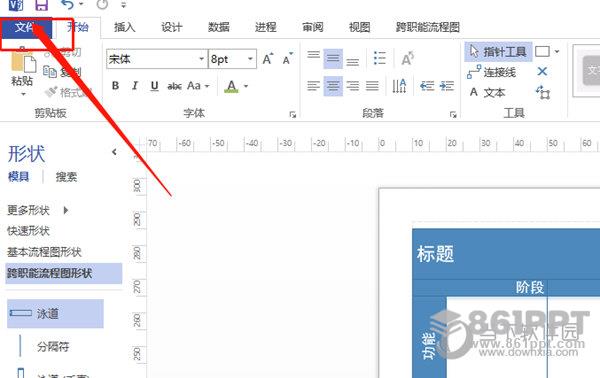The width and height of the screenshot is (600, 378).
Task: Insert bullet list formatting
Action: pyautogui.click(x=379, y=58)
